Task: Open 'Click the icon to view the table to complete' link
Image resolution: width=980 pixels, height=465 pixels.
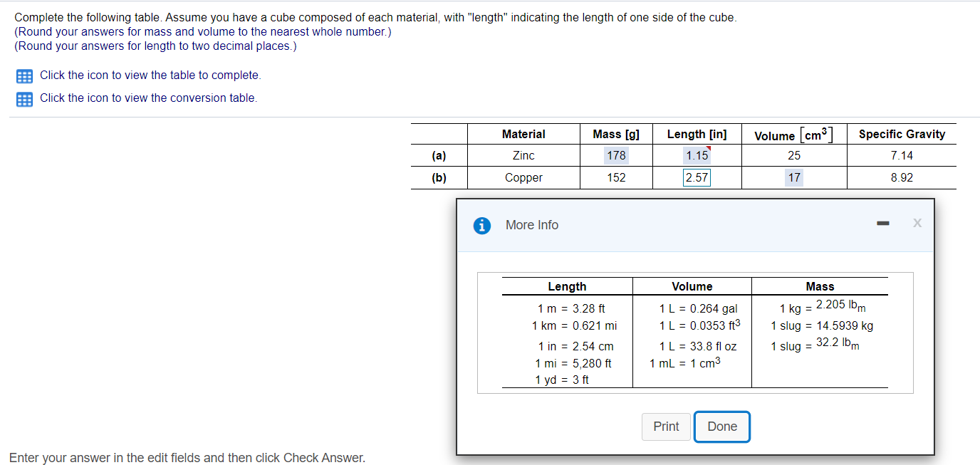Action: 150,75
